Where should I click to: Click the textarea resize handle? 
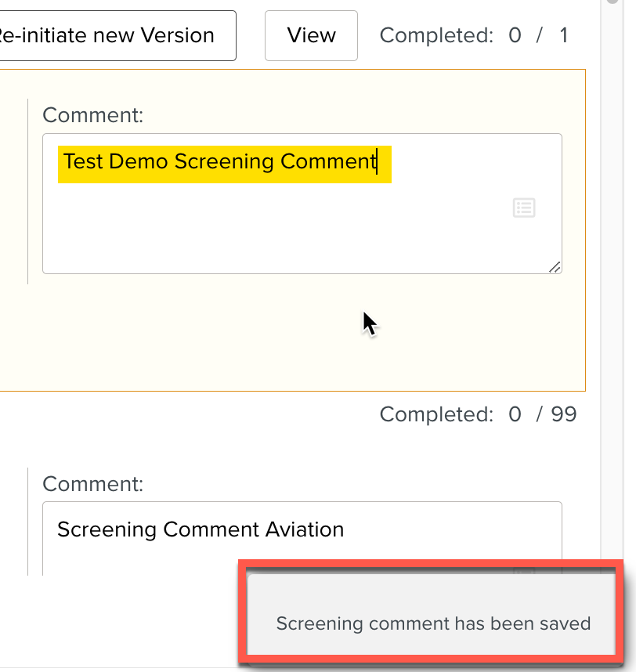pyautogui.click(x=555, y=267)
